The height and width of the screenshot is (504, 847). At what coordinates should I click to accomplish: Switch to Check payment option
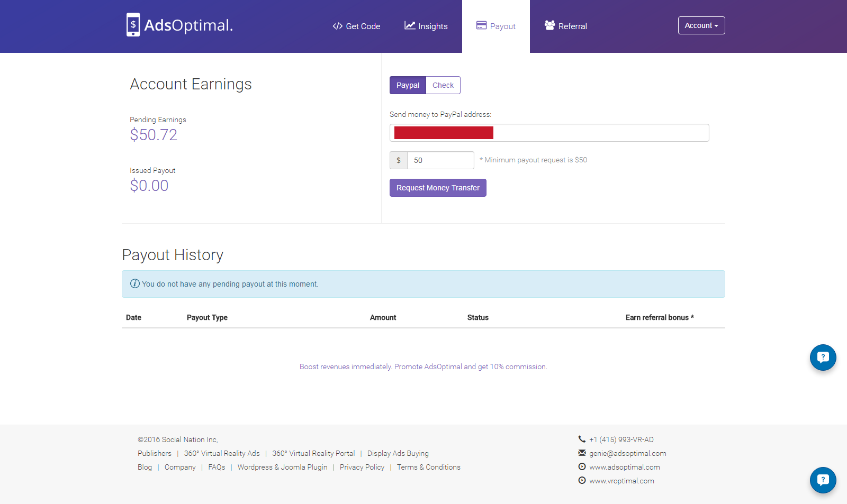pyautogui.click(x=443, y=85)
